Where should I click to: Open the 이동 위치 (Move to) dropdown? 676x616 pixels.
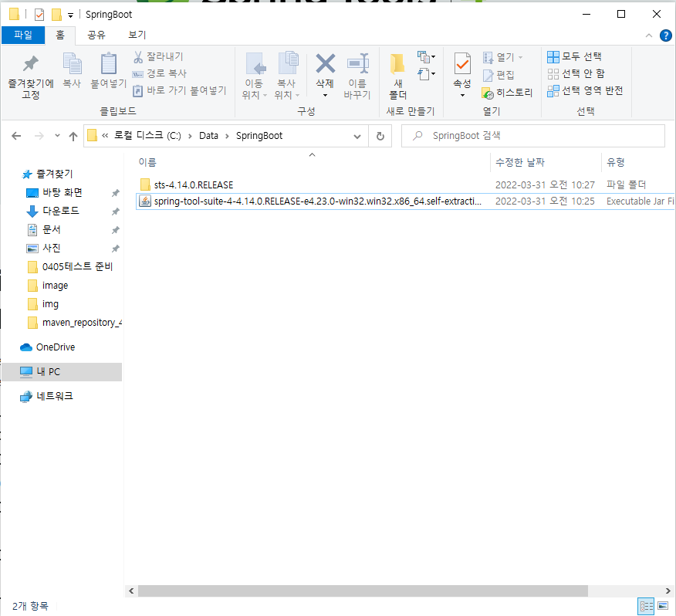(255, 76)
